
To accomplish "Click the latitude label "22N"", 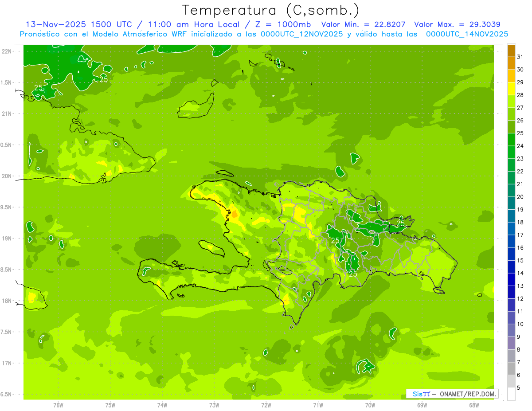I will point(7,51).
